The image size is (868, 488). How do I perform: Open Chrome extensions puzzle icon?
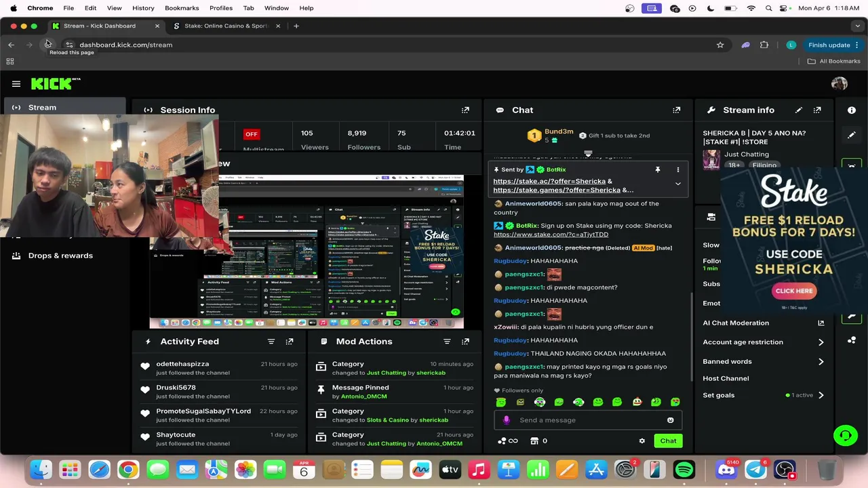(x=764, y=45)
